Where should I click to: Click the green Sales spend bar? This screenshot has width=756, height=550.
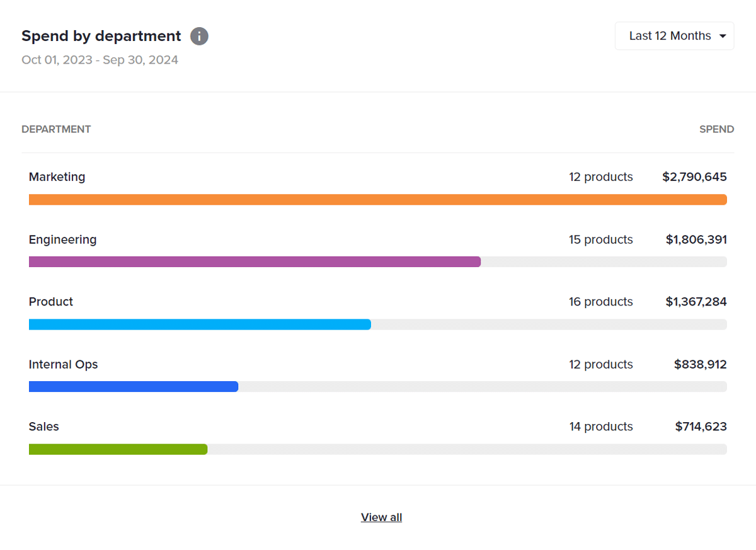point(118,449)
